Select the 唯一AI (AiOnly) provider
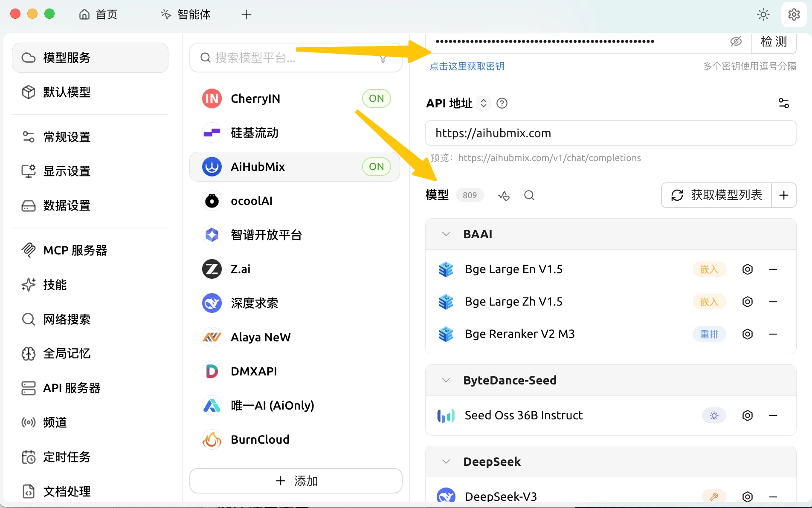The height and width of the screenshot is (508, 812). pyautogui.click(x=295, y=405)
